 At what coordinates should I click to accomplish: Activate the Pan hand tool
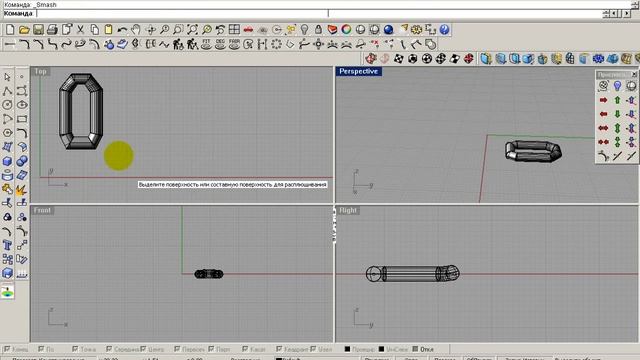coord(136,29)
